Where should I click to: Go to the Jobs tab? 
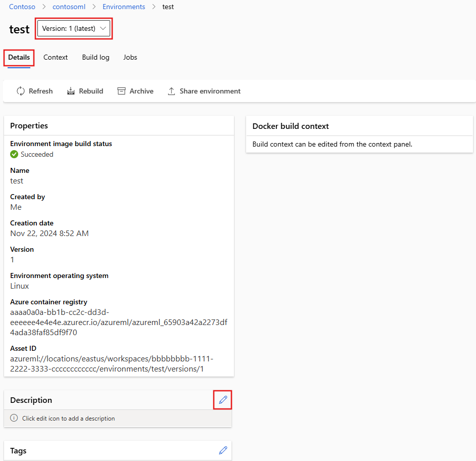point(130,57)
